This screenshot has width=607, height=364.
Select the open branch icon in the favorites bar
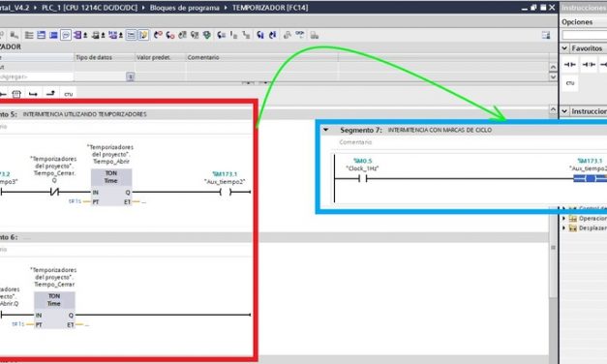[33, 94]
